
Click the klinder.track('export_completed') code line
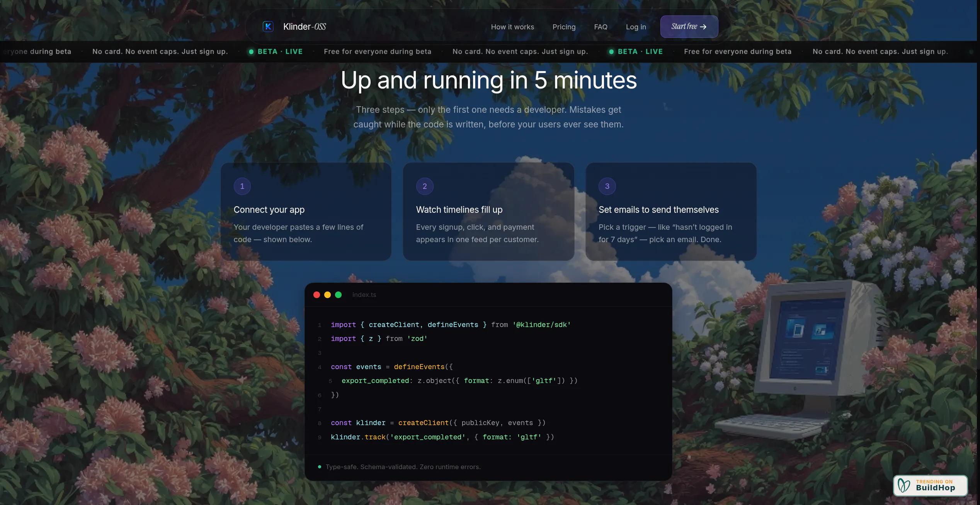coord(442,437)
